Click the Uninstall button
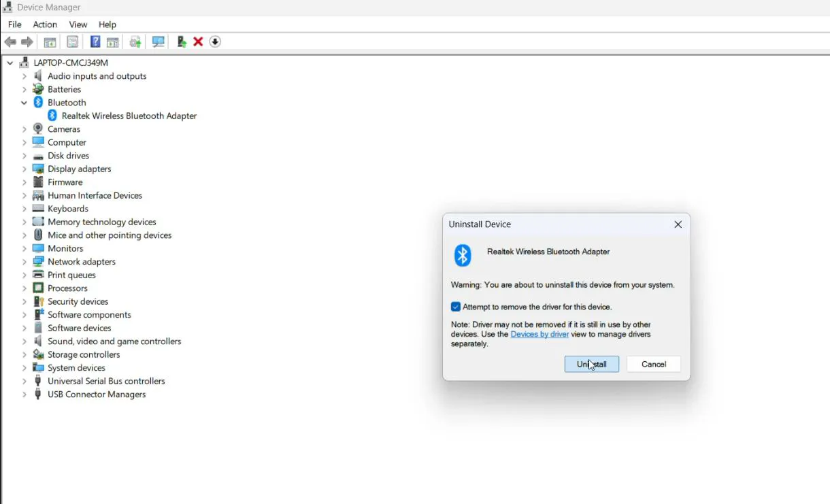 click(591, 364)
